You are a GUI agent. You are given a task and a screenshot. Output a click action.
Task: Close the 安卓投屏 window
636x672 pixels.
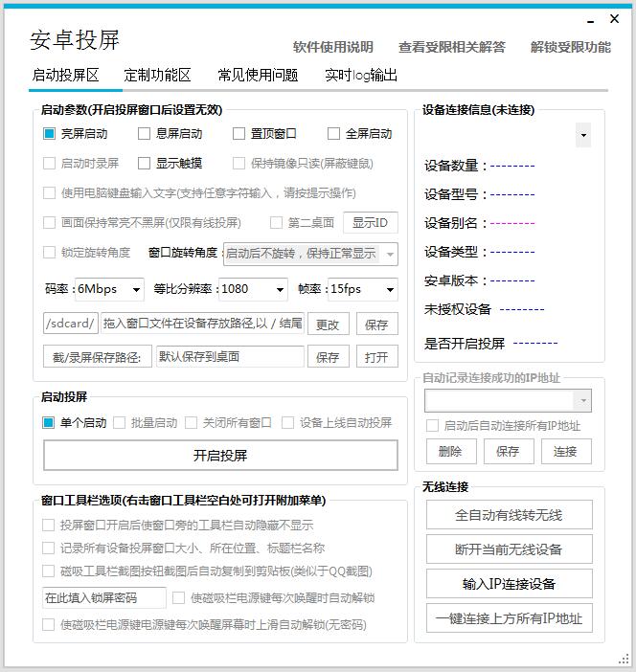pyautogui.click(x=615, y=19)
